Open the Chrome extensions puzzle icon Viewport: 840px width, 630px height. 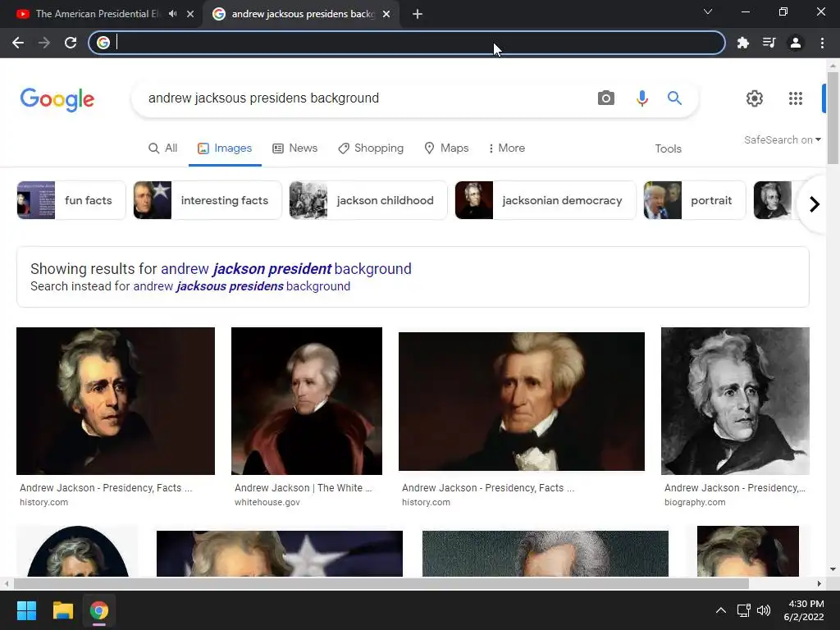[742, 43]
